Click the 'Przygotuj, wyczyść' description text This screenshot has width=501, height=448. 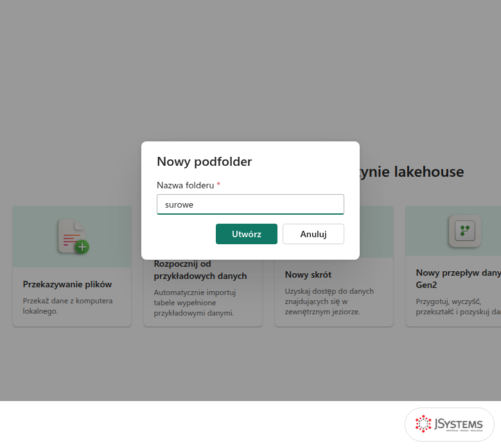click(x=458, y=307)
